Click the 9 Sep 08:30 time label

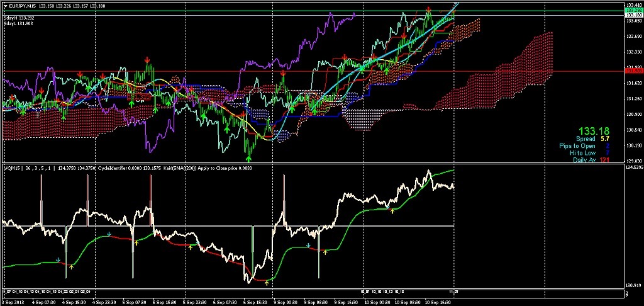(x=314, y=302)
